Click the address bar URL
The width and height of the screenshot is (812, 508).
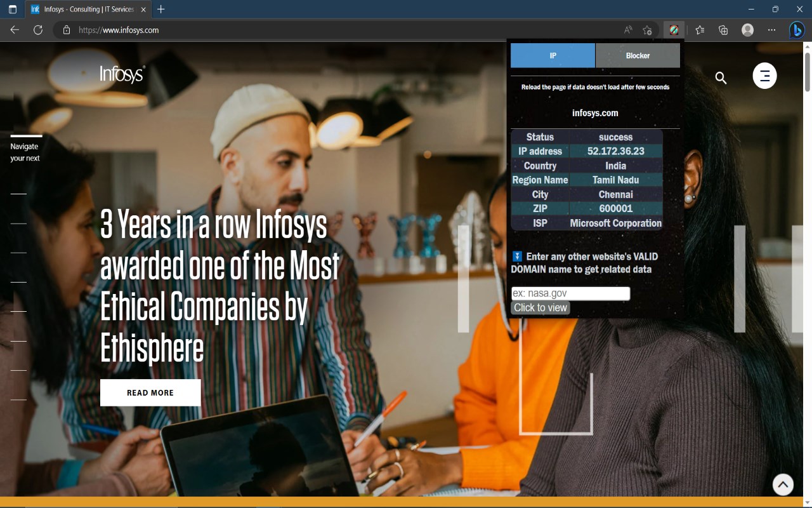pos(119,30)
